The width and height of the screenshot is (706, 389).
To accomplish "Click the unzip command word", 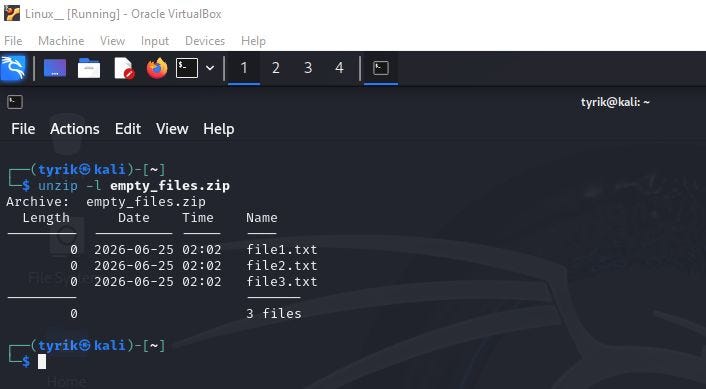I will click(x=58, y=185).
